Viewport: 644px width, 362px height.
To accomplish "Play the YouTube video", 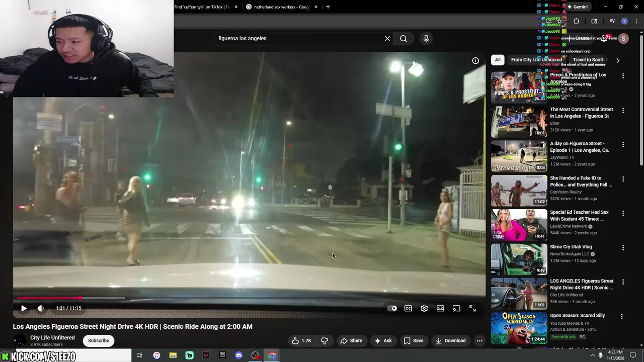I will [24, 308].
